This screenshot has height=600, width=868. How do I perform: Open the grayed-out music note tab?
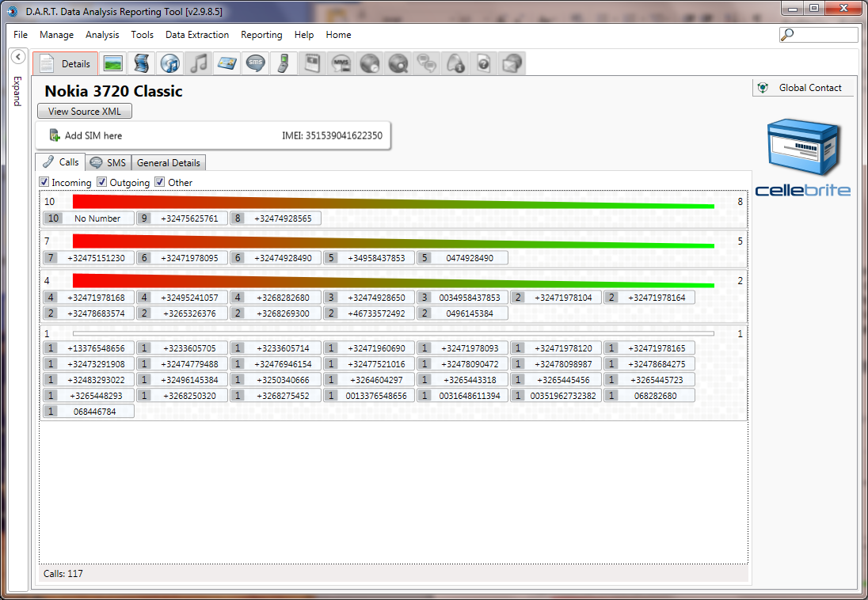(x=198, y=63)
